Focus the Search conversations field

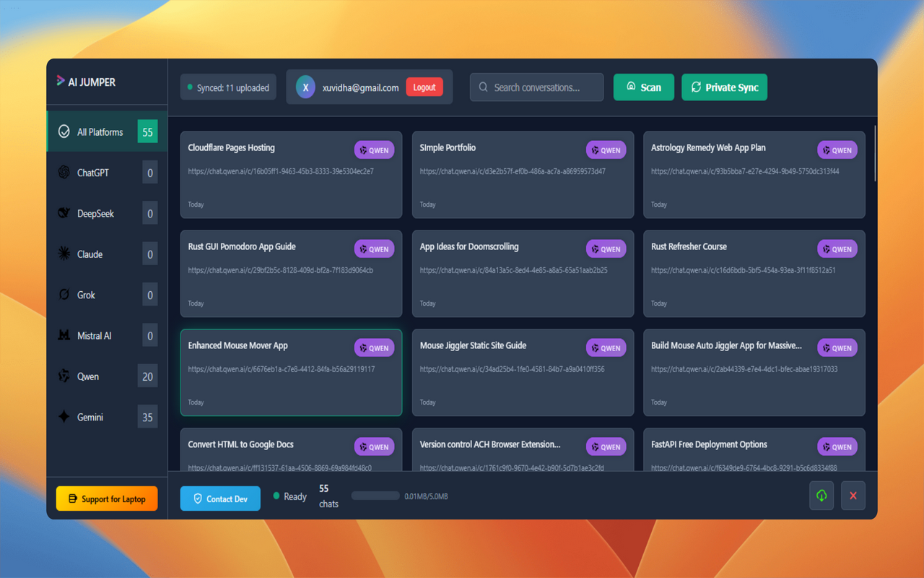point(536,87)
